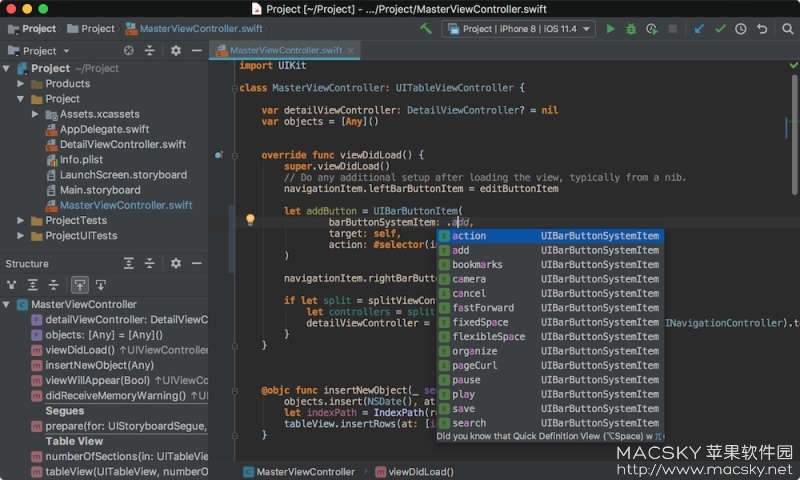Image resolution: width=800 pixels, height=480 pixels.
Task: Click the editor vertical scrollbar
Action: (x=794, y=135)
